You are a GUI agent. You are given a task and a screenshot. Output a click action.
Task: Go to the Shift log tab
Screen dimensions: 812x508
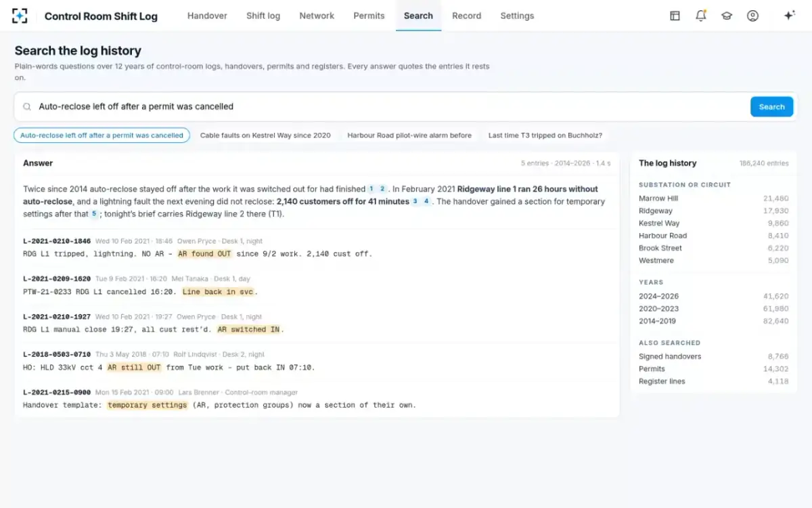[263, 16]
